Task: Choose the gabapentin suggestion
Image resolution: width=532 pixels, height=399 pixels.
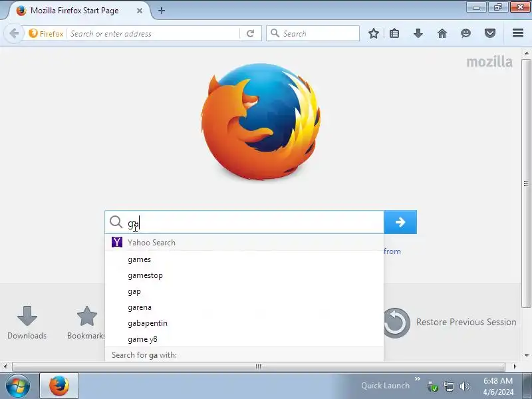Action: point(244,323)
